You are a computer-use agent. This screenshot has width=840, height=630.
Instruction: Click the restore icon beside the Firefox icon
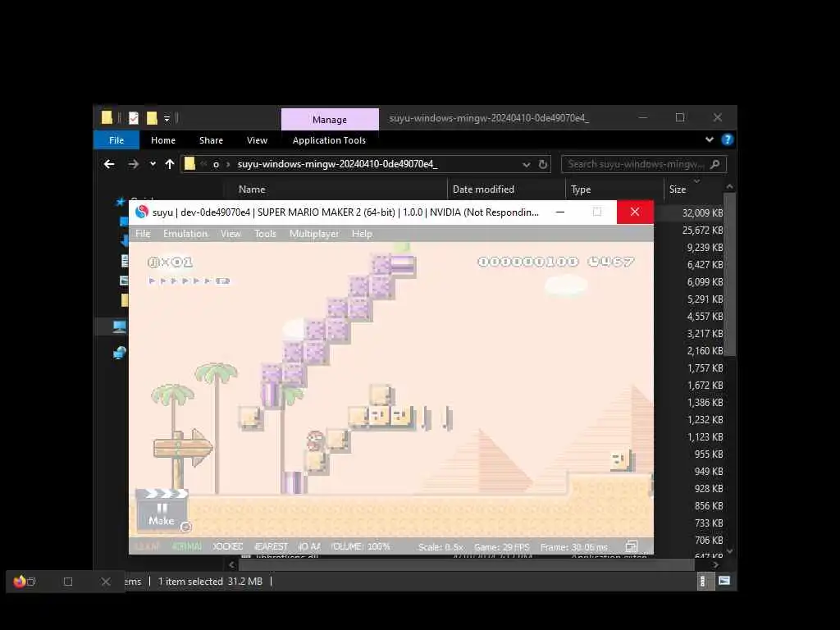[32, 582]
